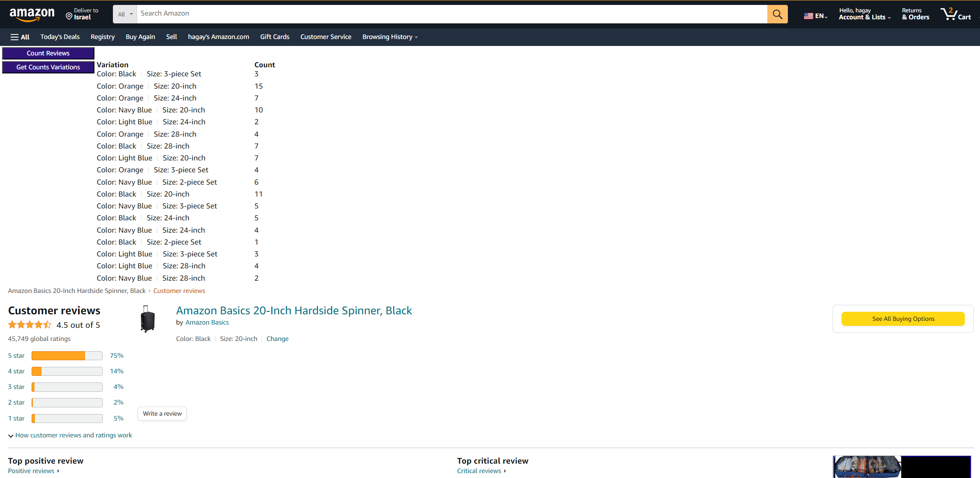Click the 4.5 out of 5 rating

click(78, 325)
